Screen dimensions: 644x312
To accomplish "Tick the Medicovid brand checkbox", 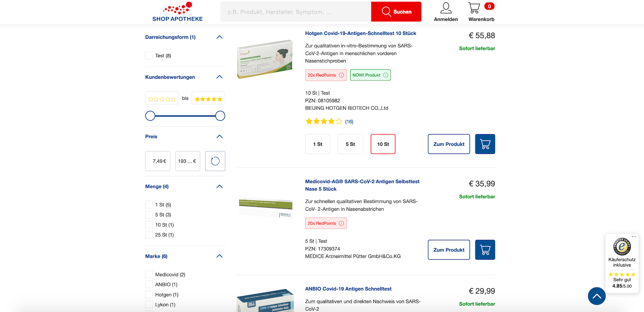I will [x=149, y=275].
